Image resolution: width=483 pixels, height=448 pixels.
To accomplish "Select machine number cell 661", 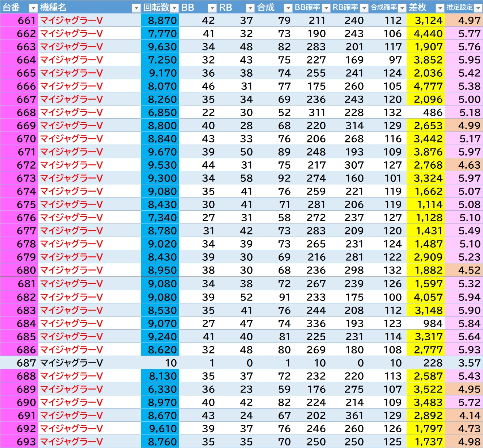I will [x=19, y=20].
